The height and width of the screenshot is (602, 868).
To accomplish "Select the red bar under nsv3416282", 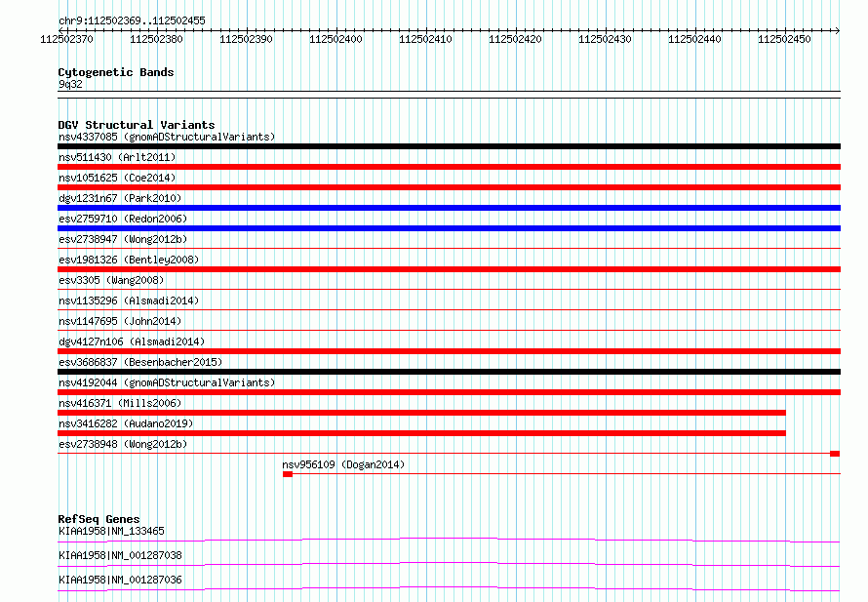I will coord(422,433).
